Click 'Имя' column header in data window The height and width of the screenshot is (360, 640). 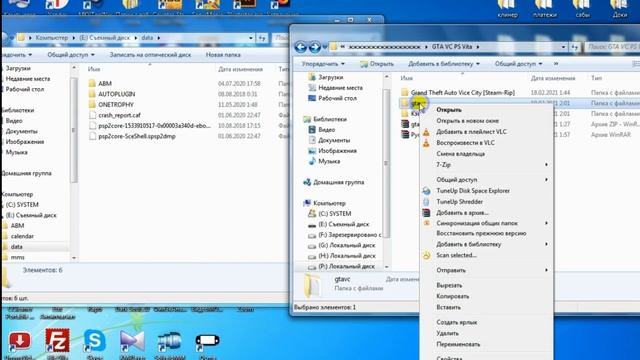coord(94,69)
